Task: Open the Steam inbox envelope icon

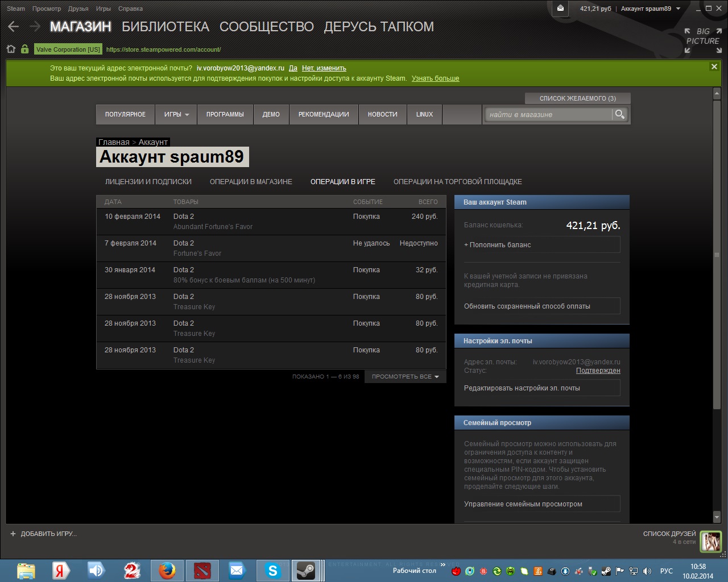Action: (560, 9)
